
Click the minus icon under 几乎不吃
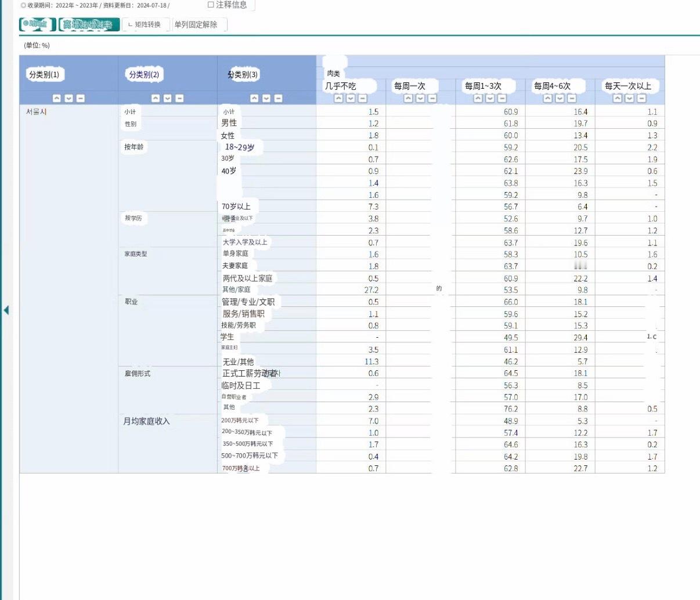pyautogui.click(x=362, y=98)
